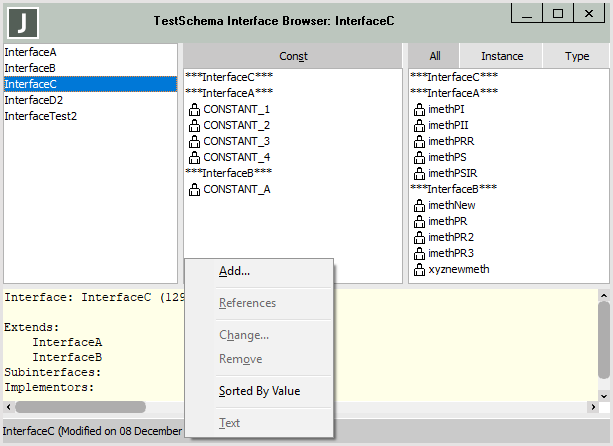Click the lock icon next to CONSTANT_A
Image resolution: width=613 pixels, height=446 pixels.
coord(194,189)
